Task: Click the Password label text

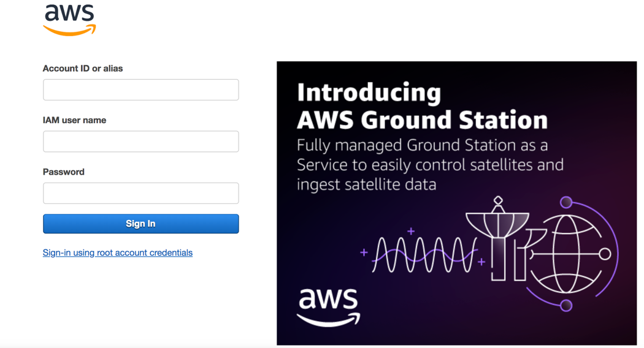Action: pos(64,172)
